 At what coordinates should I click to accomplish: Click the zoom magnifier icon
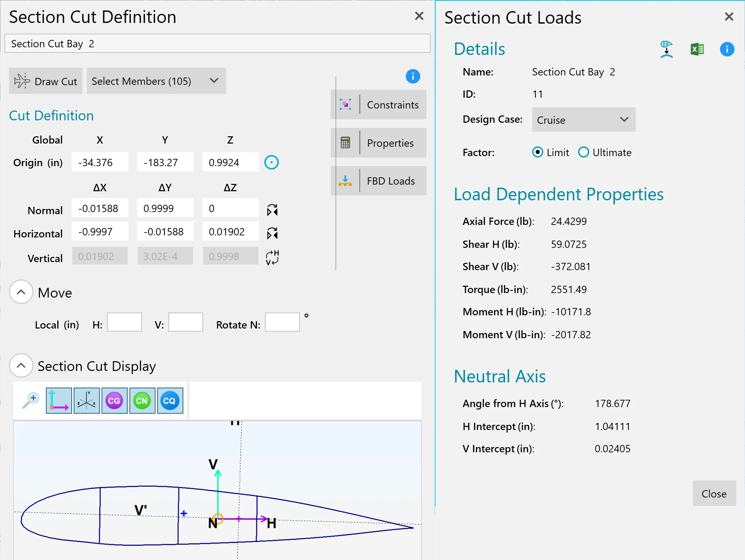[31, 400]
